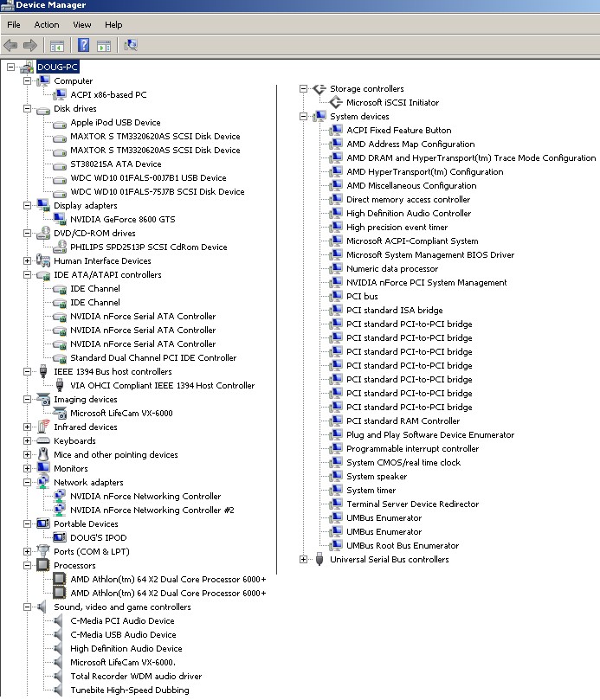Viewport: 600px width, 700px height.
Task: Expand Universal Serial Bus controllers
Action: (303, 559)
